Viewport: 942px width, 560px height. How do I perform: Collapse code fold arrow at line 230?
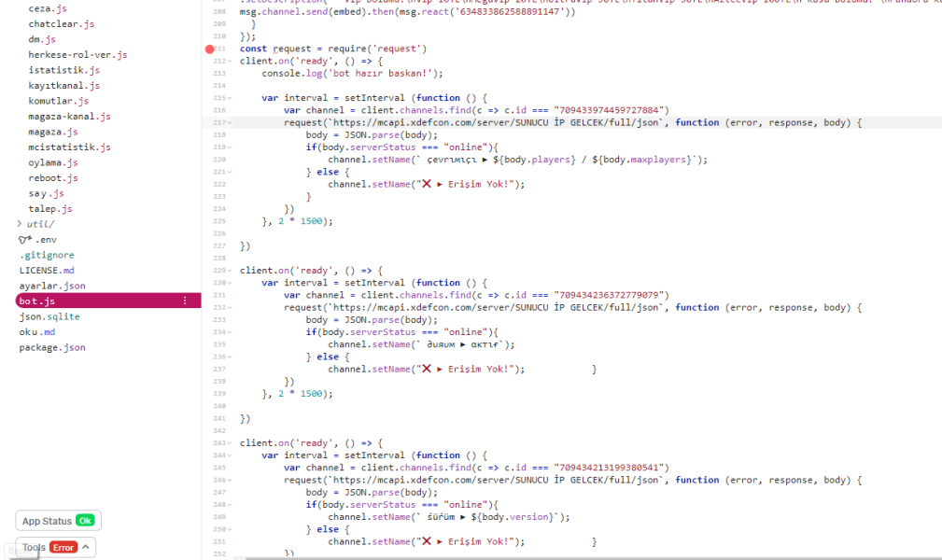point(230,283)
